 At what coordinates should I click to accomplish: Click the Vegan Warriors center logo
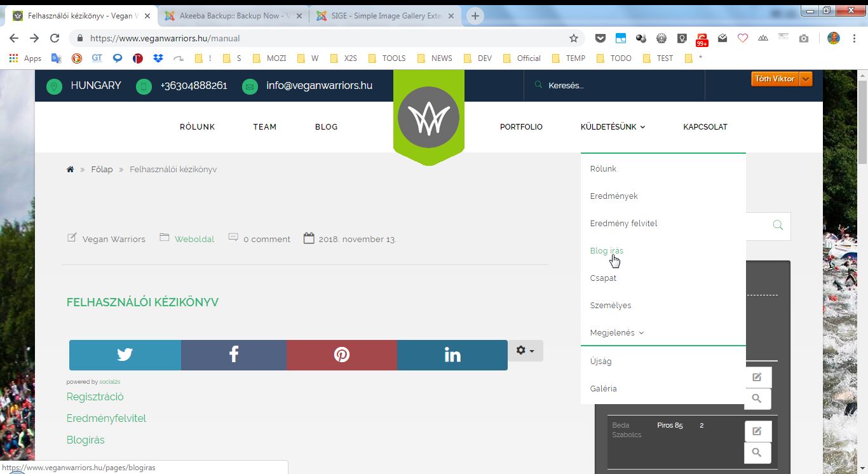click(429, 118)
